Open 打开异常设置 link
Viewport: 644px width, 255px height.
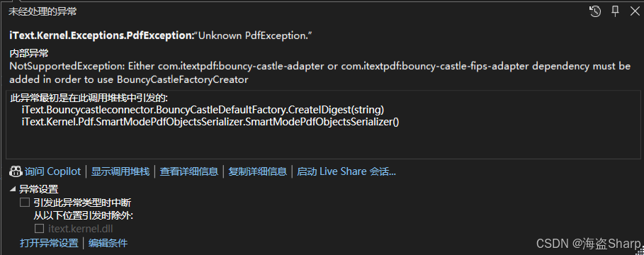[x=49, y=243]
